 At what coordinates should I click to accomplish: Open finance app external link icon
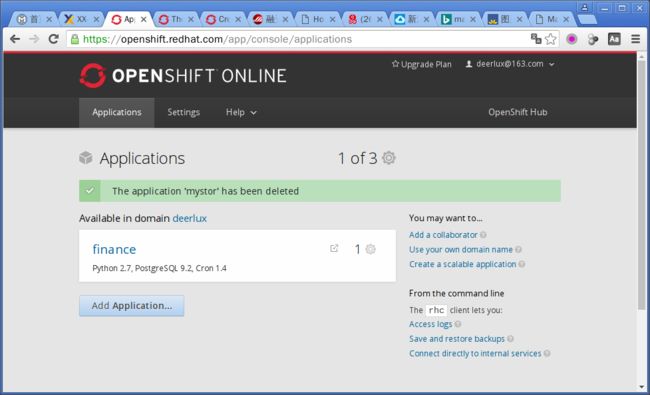click(x=334, y=248)
